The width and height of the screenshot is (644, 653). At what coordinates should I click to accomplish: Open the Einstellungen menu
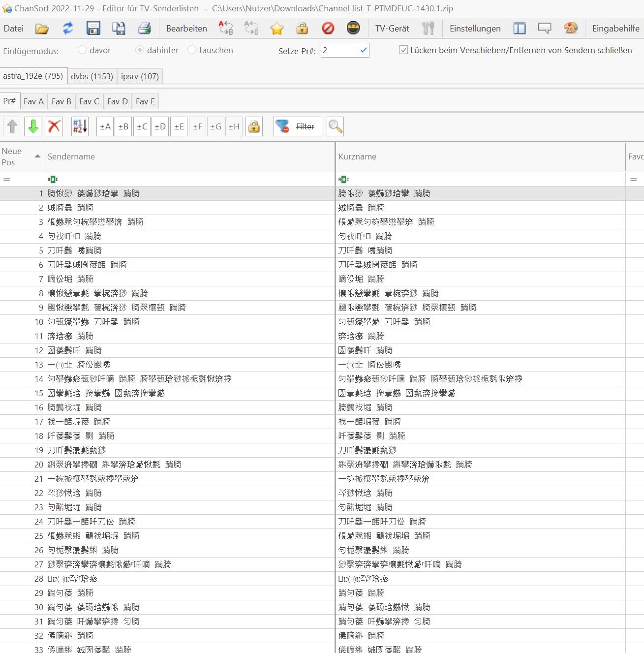(475, 29)
